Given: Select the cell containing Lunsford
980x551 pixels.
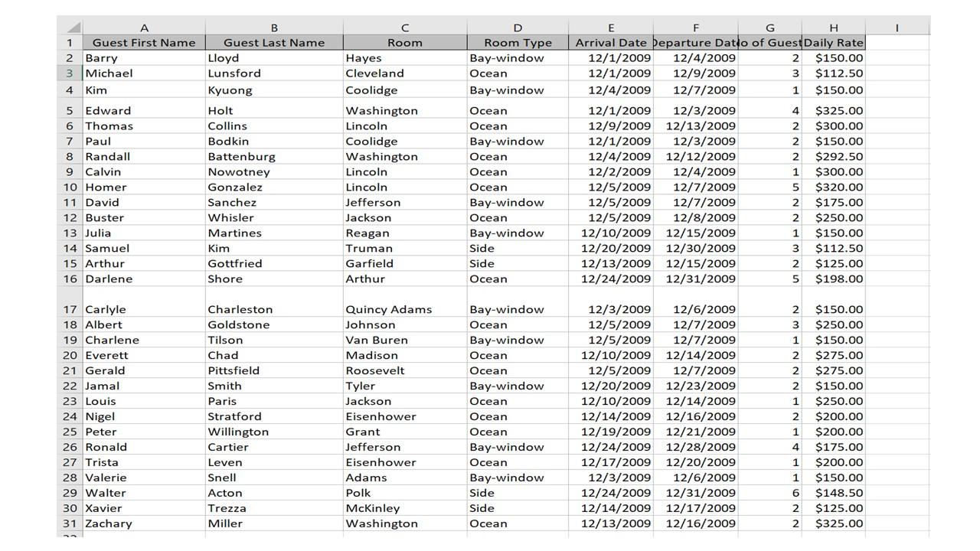Looking at the screenshot, I should click(x=274, y=73).
